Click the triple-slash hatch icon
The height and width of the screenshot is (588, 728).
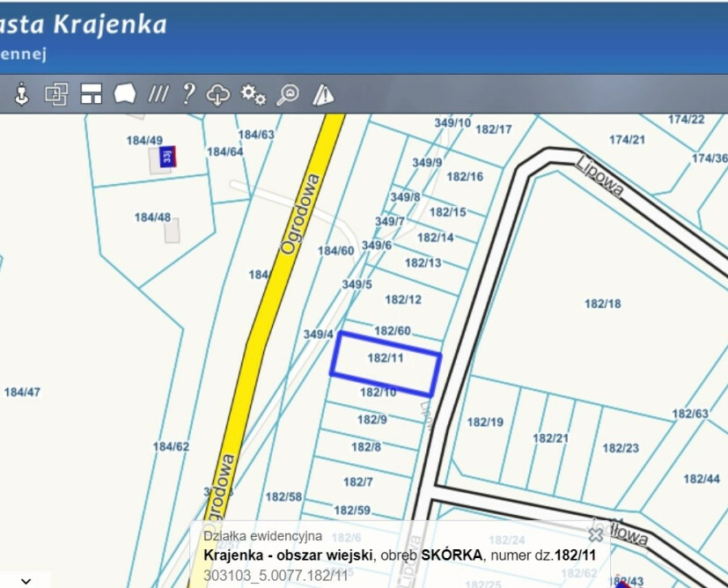[158, 94]
